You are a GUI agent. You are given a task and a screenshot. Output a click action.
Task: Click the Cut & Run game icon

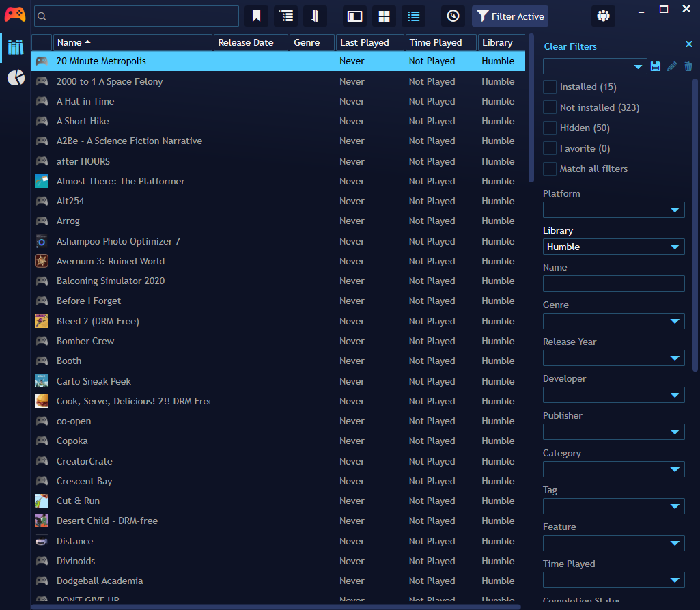pos(42,501)
